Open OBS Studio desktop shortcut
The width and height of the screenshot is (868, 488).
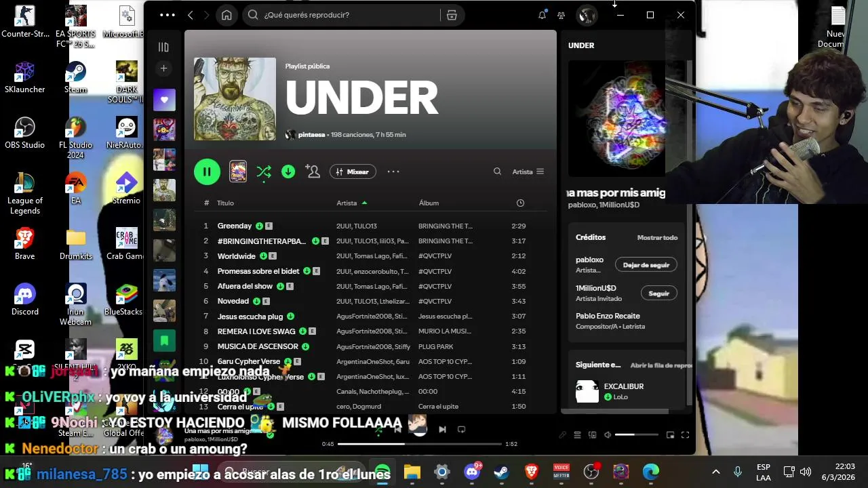click(x=24, y=133)
